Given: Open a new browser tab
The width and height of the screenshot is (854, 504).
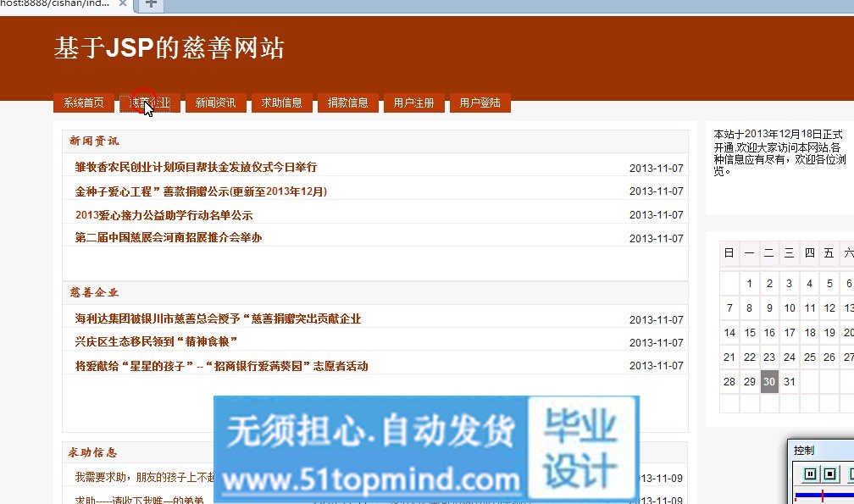Looking at the screenshot, I should tap(152, 4).
